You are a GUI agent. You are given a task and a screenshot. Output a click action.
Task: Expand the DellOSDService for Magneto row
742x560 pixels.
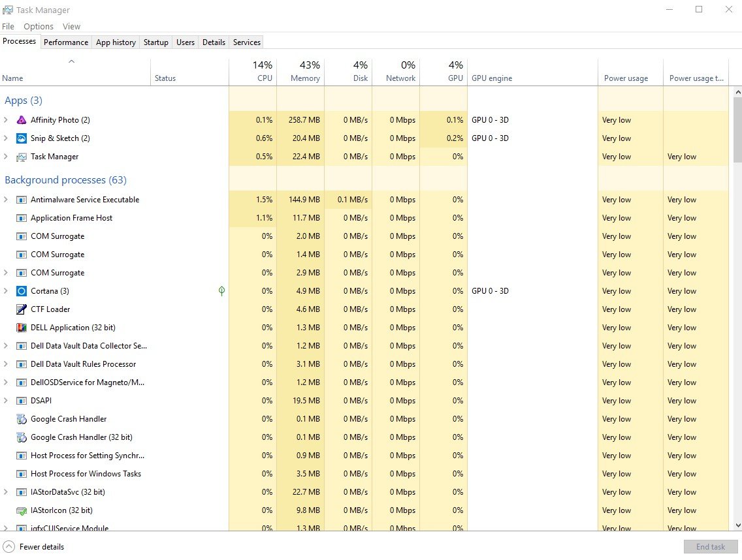click(6, 382)
